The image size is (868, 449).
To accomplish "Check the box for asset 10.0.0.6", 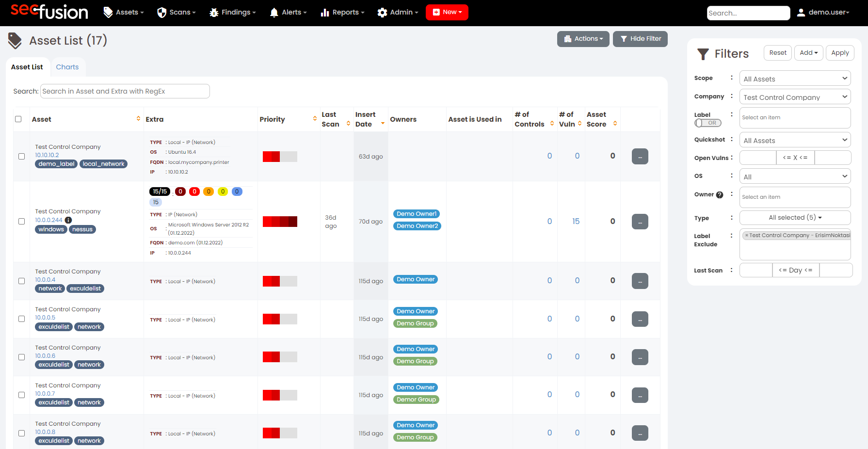I will [21, 357].
